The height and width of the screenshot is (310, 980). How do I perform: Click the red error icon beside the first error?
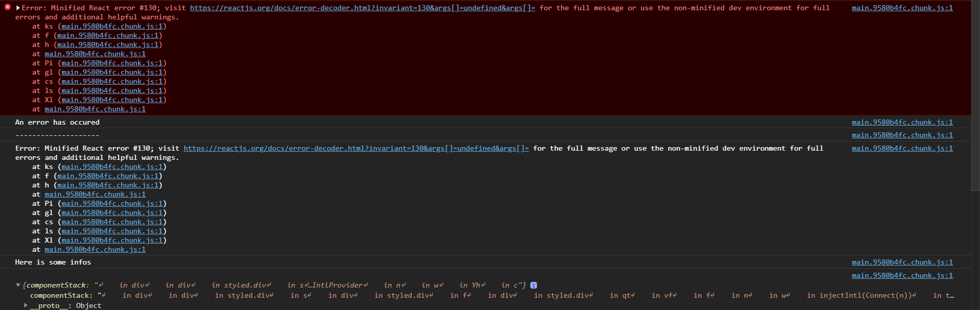tap(8, 7)
